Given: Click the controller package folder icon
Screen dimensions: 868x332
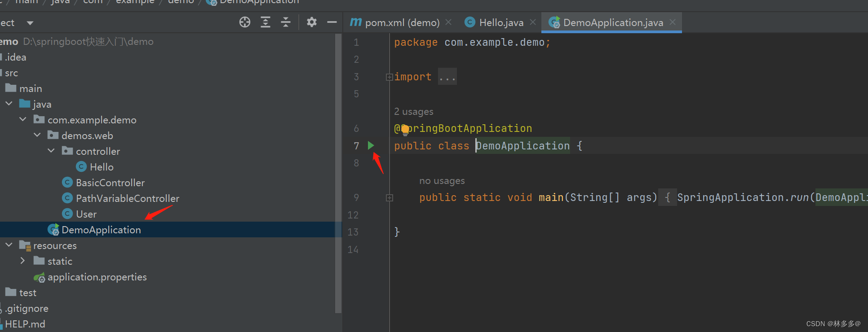Looking at the screenshot, I should [67, 151].
